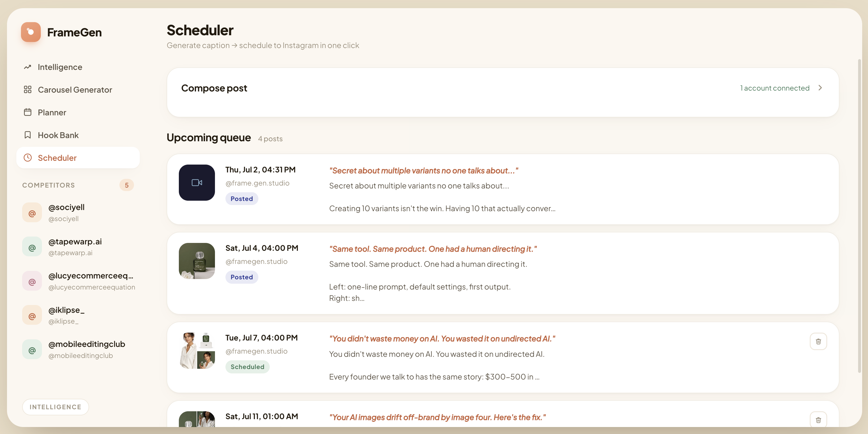Click the Posted badge on Jul 2 post
868x434 pixels.
(x=241, y=199)
